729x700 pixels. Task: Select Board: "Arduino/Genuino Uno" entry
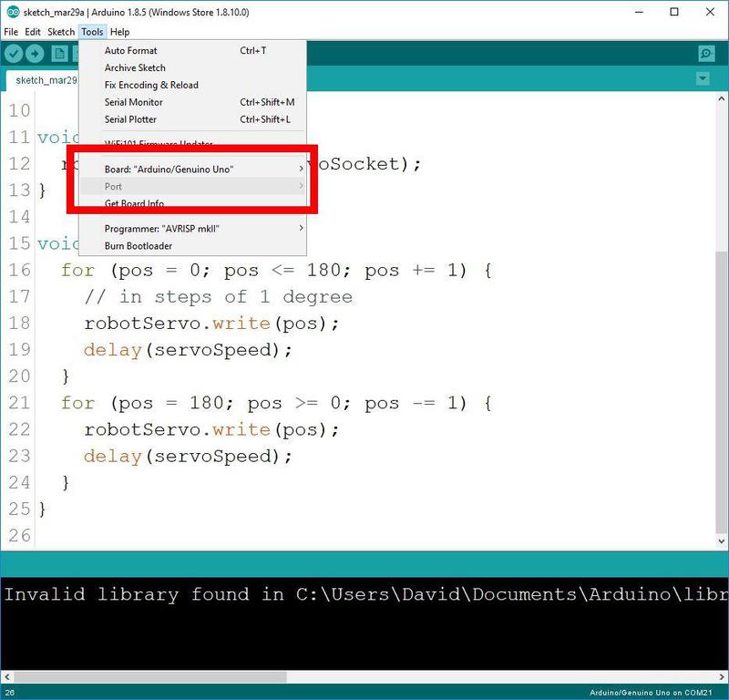192,169
